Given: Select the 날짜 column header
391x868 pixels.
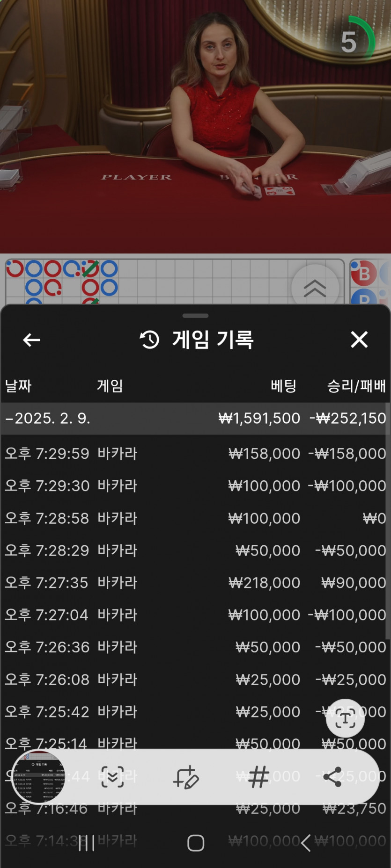Looking at the screenshot, I should click(x=18, y=386).
